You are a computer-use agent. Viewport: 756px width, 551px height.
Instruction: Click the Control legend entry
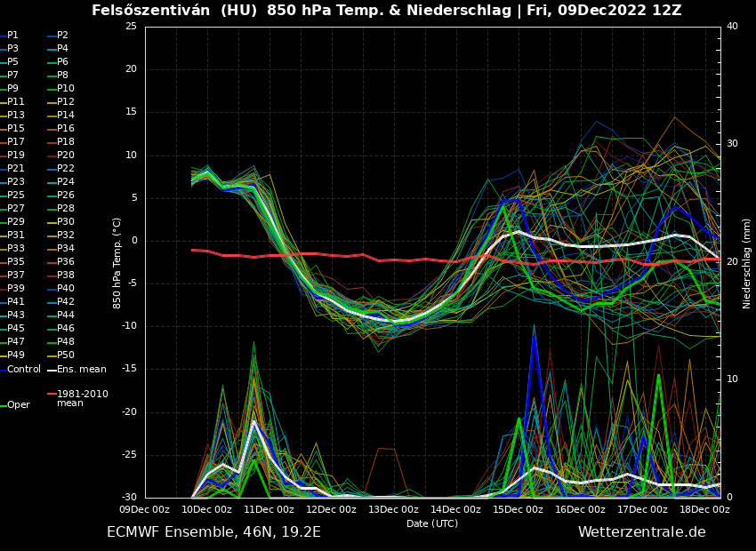[x=24, y=369]
